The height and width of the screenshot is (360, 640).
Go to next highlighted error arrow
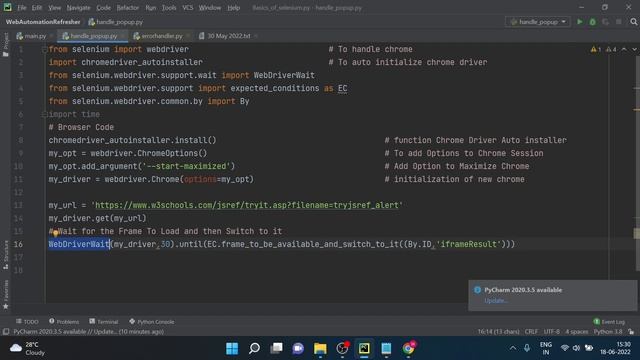point(634,49)
